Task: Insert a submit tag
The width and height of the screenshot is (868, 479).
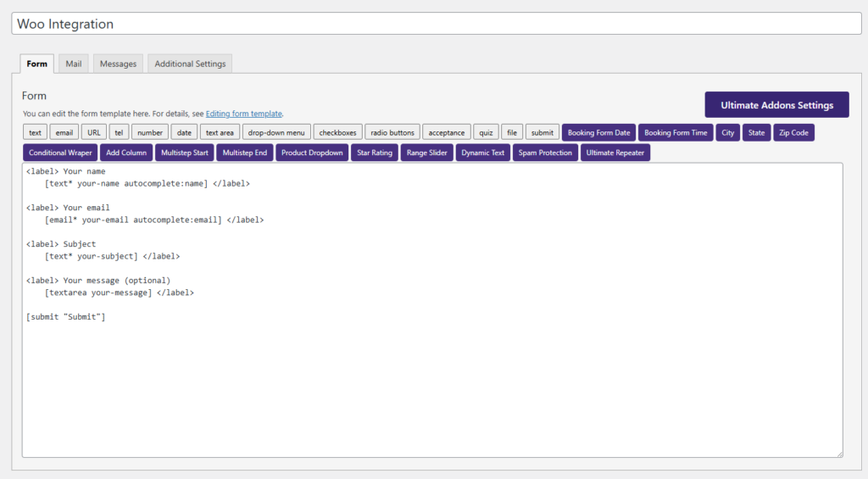Action: (542, 132)
